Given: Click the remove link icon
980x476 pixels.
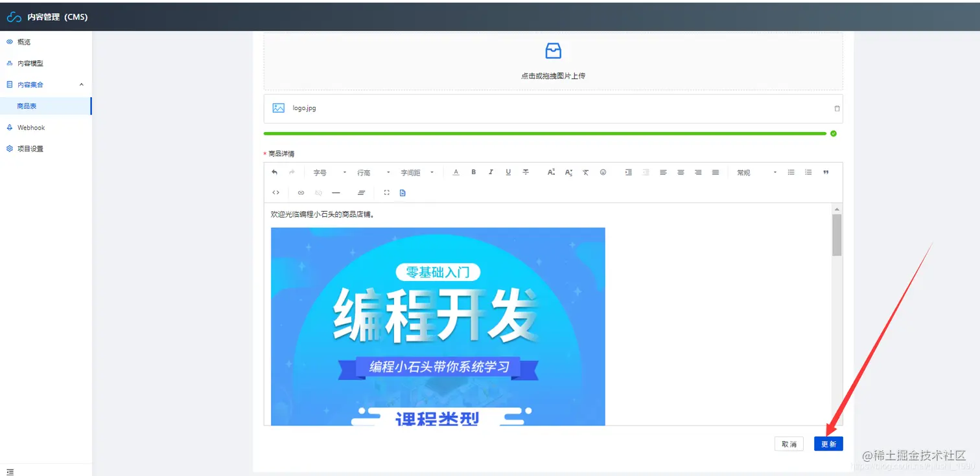Looking at the screenshot, I should coord(318,192).
